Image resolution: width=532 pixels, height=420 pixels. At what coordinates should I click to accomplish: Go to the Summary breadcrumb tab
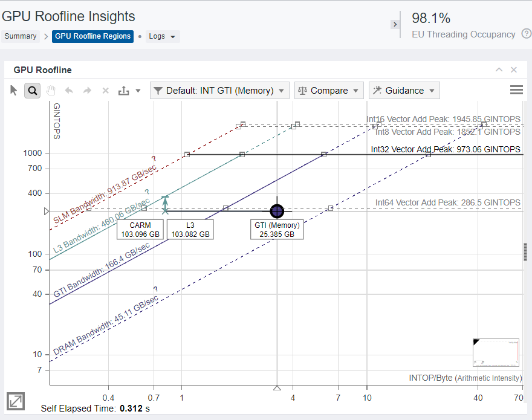pyautogui.click(x=21, y=36)
